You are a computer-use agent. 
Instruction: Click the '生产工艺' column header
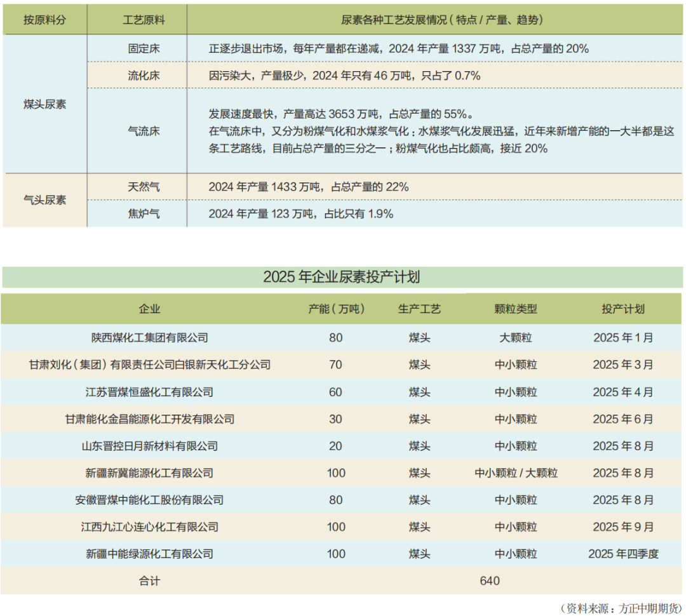(420, 309)
